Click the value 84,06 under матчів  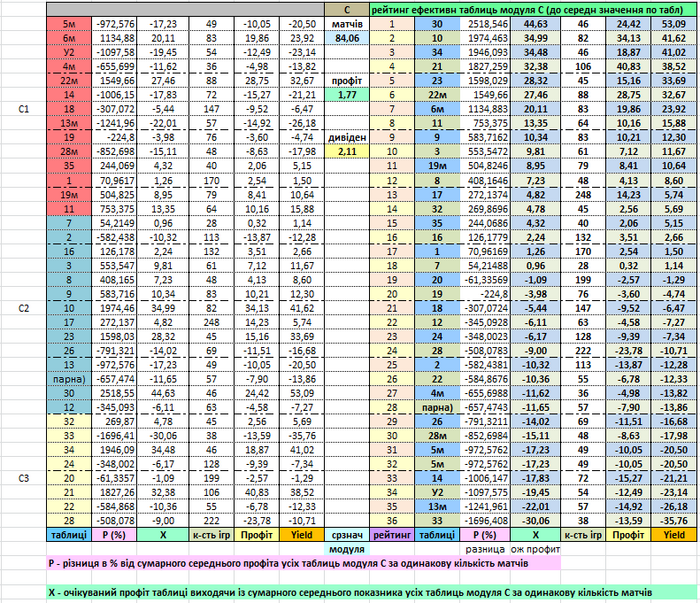pos(347,38)
